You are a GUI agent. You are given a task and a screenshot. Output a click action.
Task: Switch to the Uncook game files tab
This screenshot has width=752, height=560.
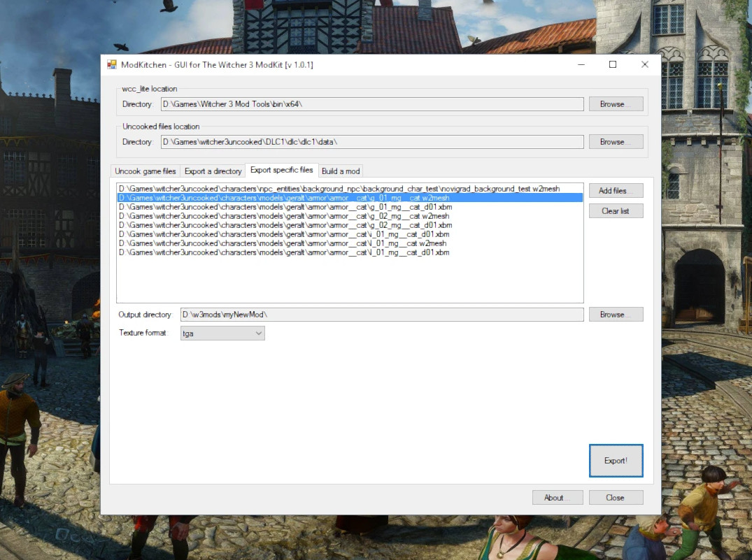(x=146, y=171)
